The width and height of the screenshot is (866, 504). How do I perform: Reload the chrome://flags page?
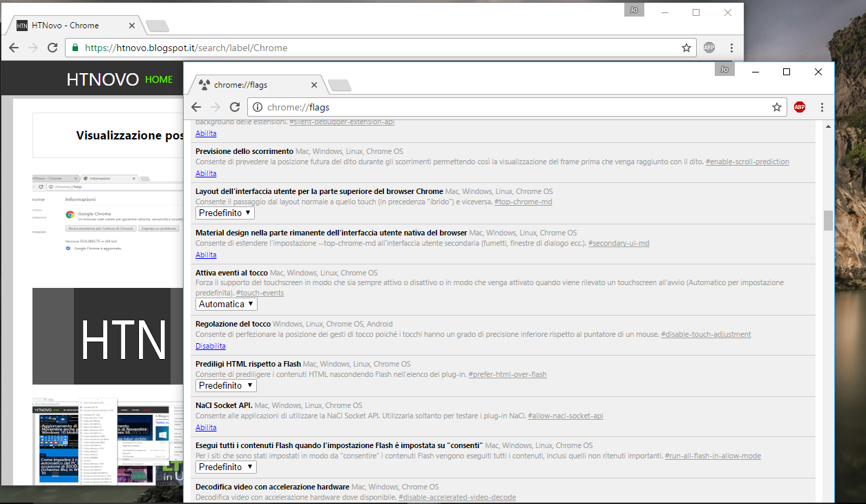click(x=235, y=107)
